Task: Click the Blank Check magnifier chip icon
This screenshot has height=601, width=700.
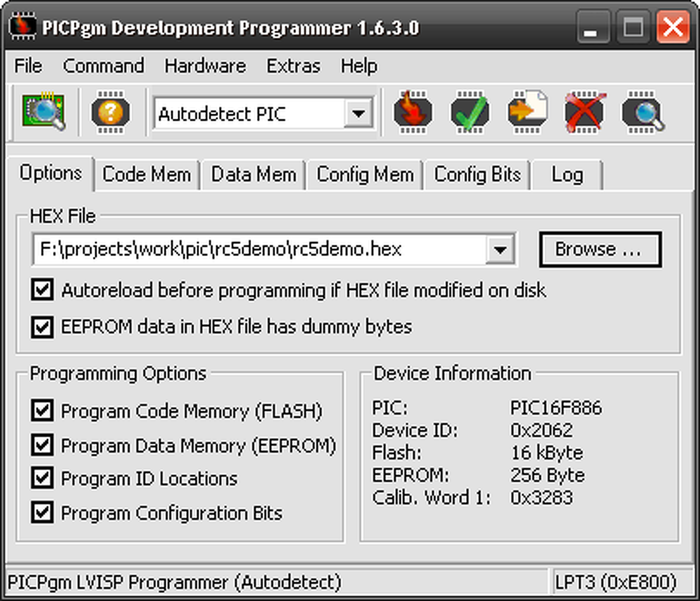Action: tap(643, 112)
